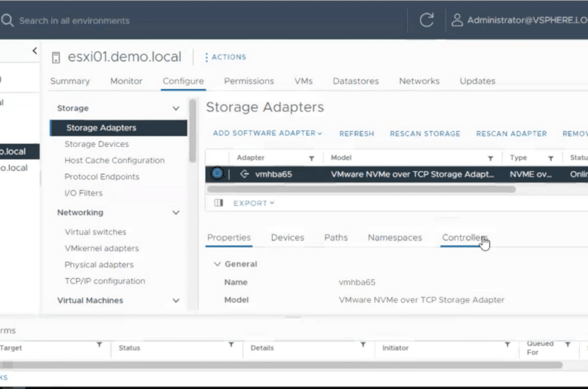
Task: Click the Adapter column header
Action: tap(250, 158)
